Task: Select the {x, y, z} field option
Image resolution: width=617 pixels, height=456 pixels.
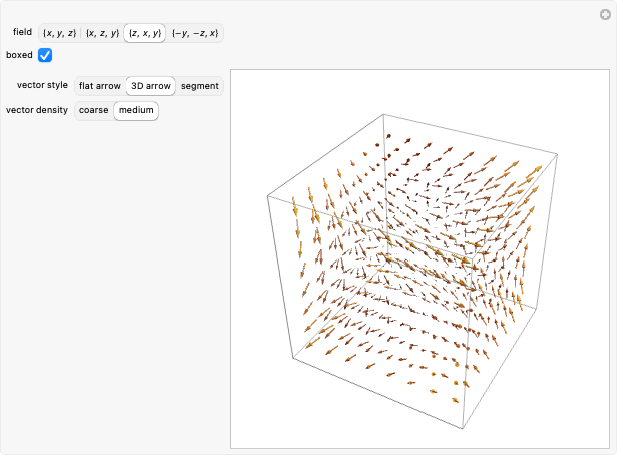Action: point(59,33)
